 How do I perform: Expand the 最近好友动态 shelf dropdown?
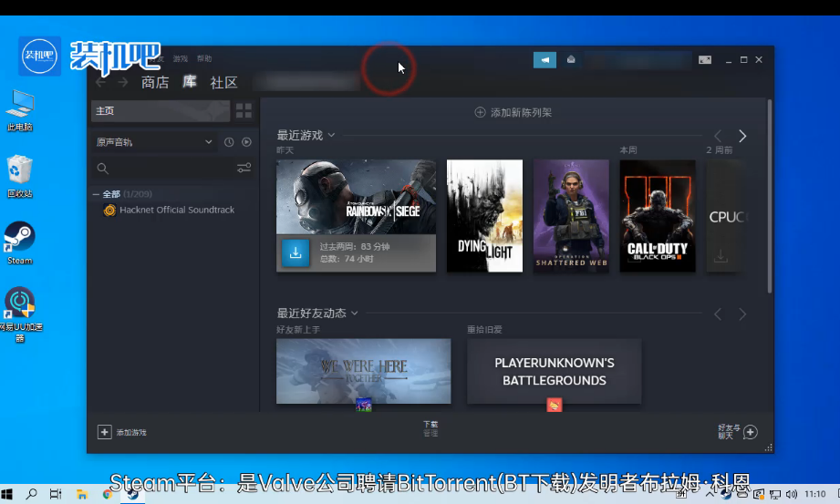[354, 314]
